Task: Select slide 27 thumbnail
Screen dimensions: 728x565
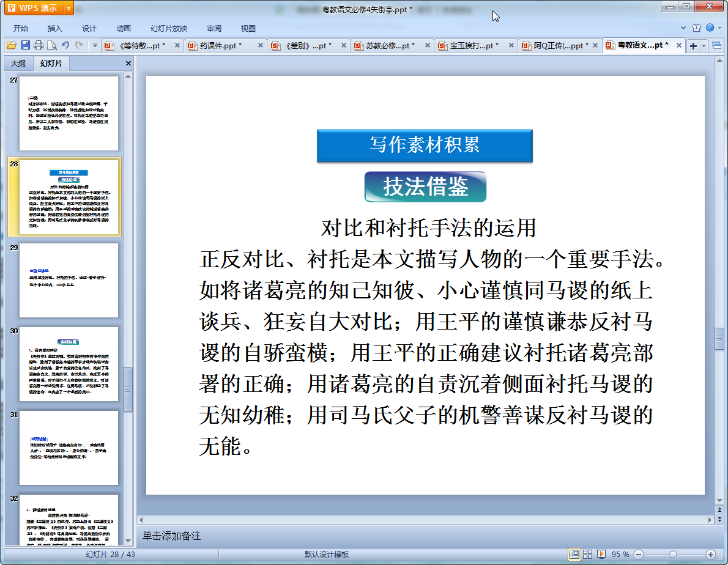Action: (x=69, y=113)
